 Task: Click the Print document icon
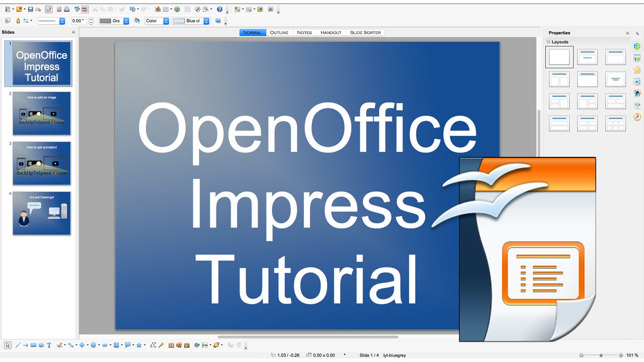pyautogui.click(x=66, y=10)
